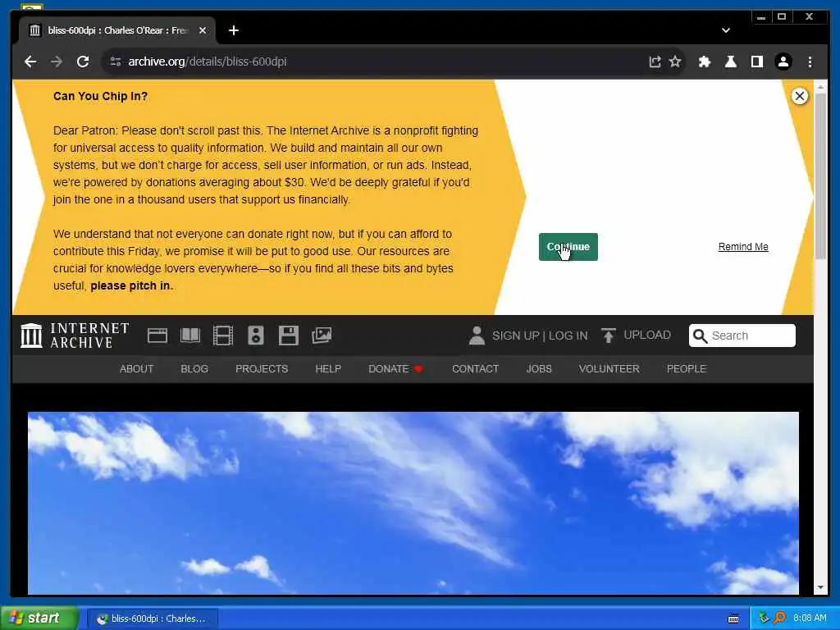Open the Web archive icon

coord(157,336)
